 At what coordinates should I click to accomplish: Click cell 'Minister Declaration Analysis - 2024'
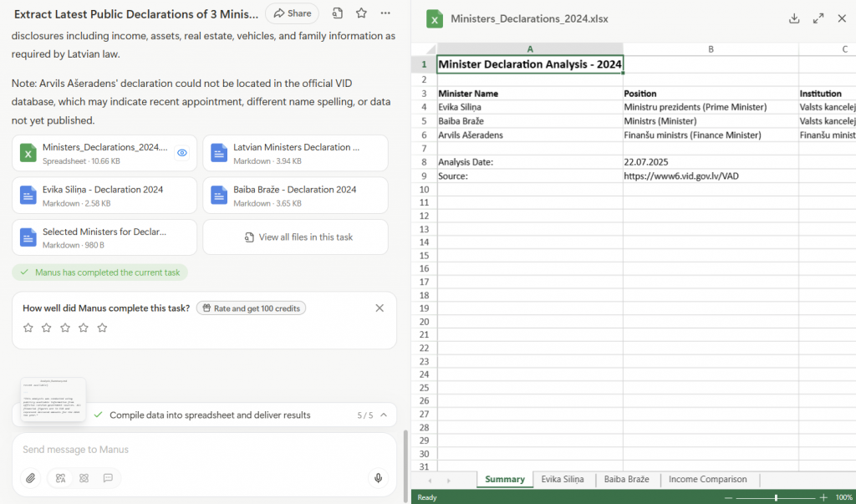530,64
